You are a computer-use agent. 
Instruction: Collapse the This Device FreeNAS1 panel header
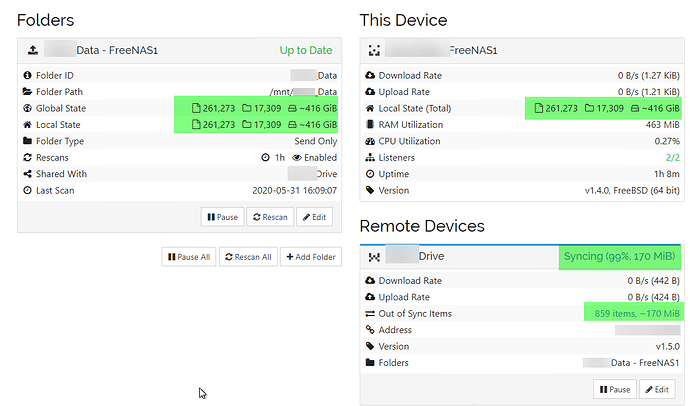point(522,50)
